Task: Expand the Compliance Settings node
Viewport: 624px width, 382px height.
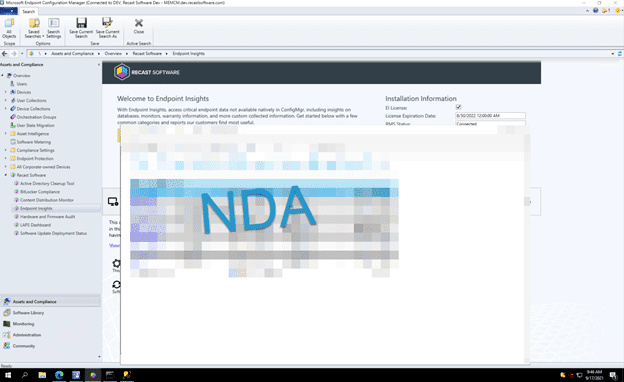Action: (6, 150)
